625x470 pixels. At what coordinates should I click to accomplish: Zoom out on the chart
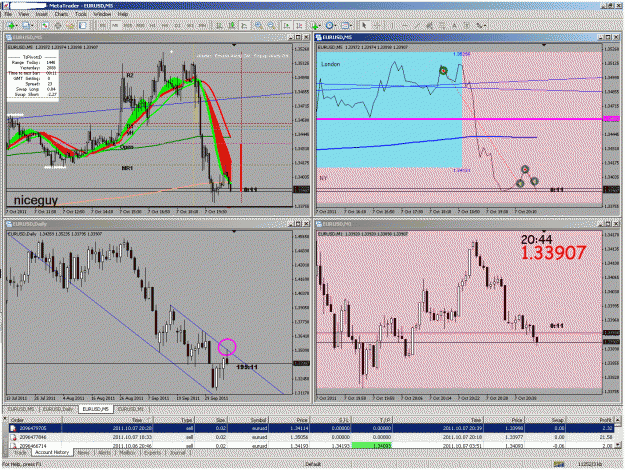click(271, 26)
